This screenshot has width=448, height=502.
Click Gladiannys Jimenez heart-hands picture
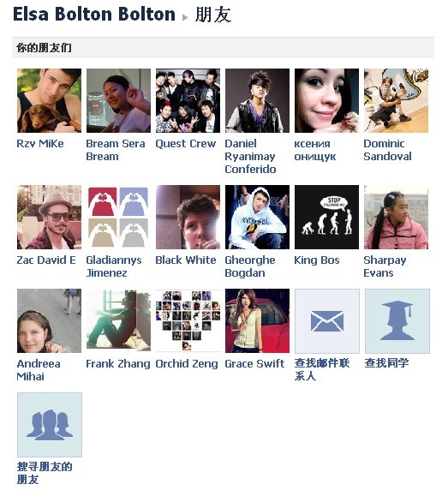click(118, 217)
